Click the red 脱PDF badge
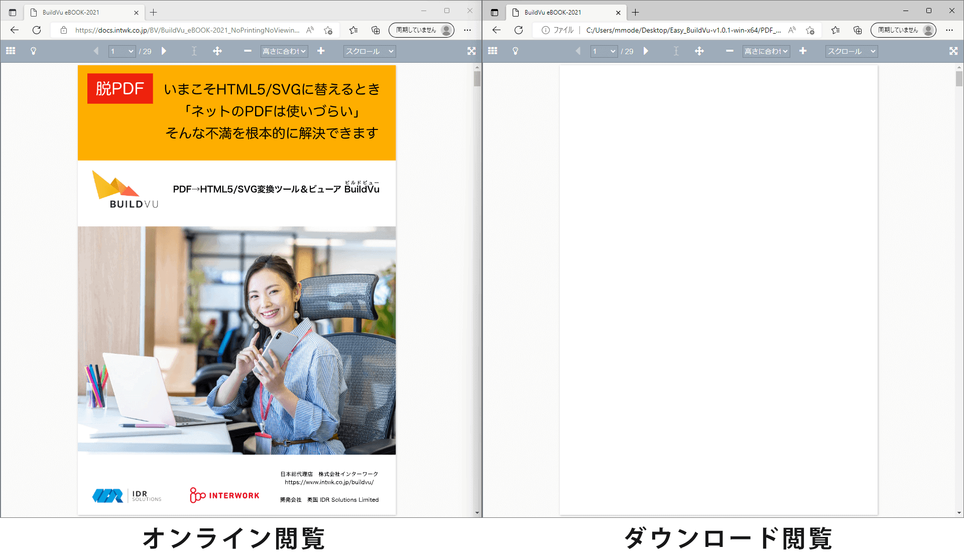This screenshot has width=964, height=560. pyautogui.click(x=120, y=88)
